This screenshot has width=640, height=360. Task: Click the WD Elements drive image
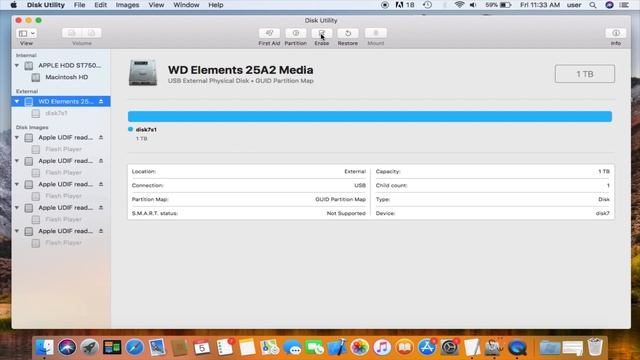(143, 73)
